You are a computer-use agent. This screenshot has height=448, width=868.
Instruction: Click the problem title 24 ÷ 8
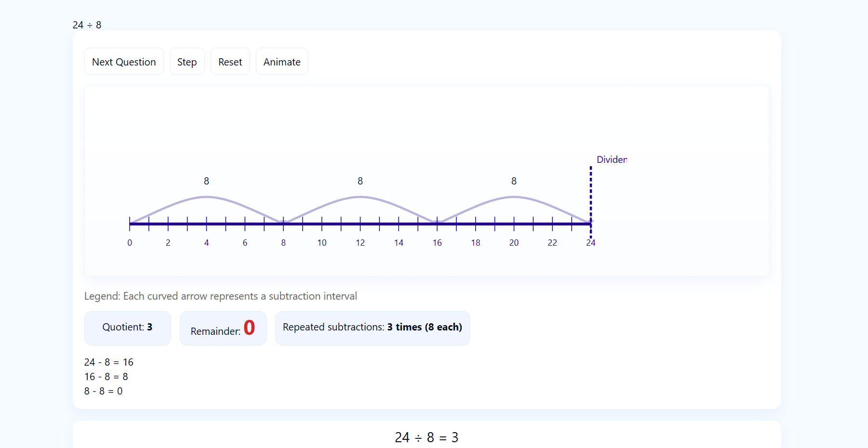87,25
